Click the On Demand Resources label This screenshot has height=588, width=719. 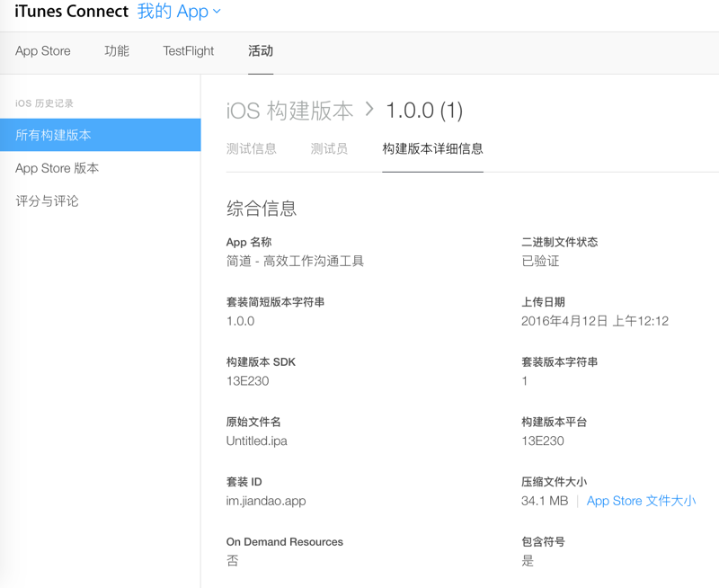coord(285,541)
